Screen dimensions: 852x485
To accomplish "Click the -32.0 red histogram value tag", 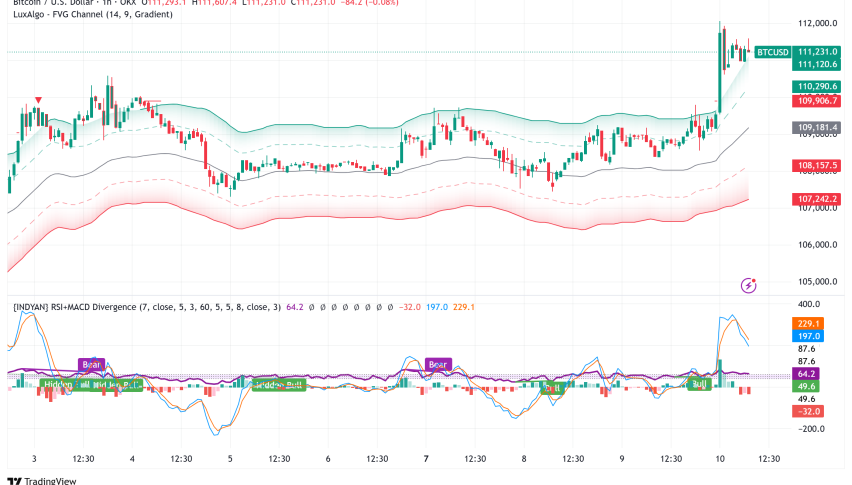I will pos(807,411).
